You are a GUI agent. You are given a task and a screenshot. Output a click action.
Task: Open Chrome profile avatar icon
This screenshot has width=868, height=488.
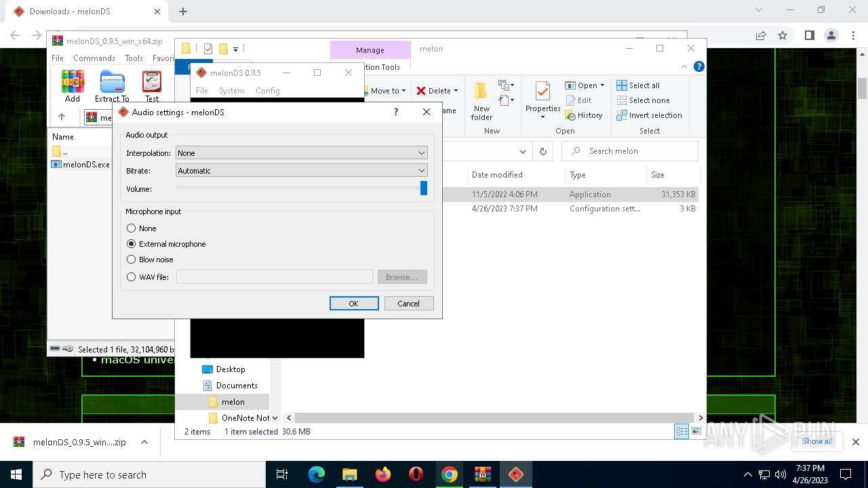(831, 35)
